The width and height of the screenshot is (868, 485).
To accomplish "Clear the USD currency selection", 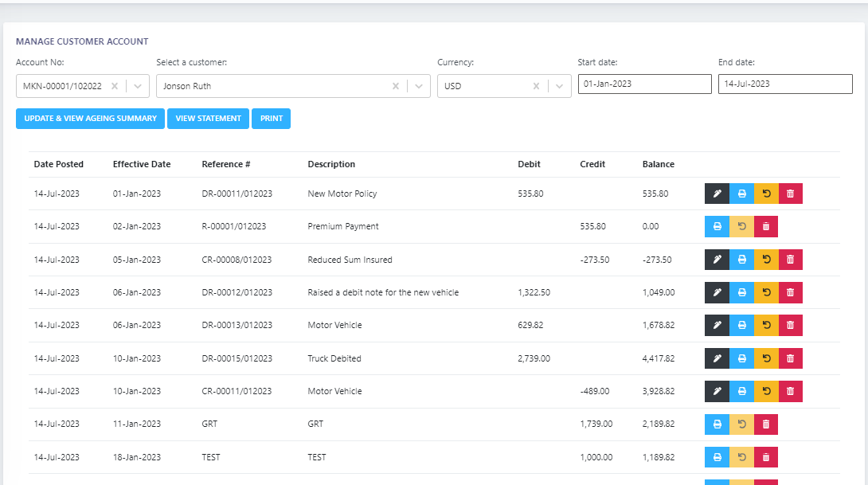I will click(x=536, y=86).
